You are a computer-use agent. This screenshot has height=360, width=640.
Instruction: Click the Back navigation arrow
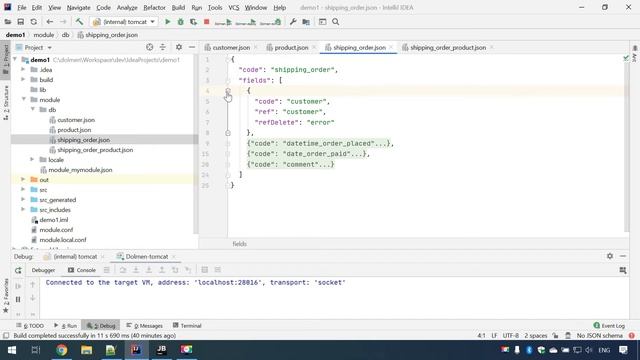49,22
